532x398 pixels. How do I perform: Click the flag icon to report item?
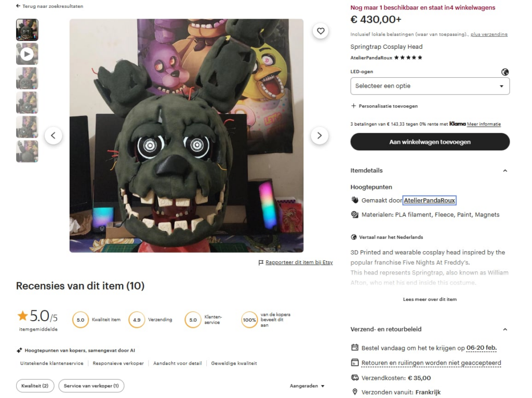click(261, 263)
